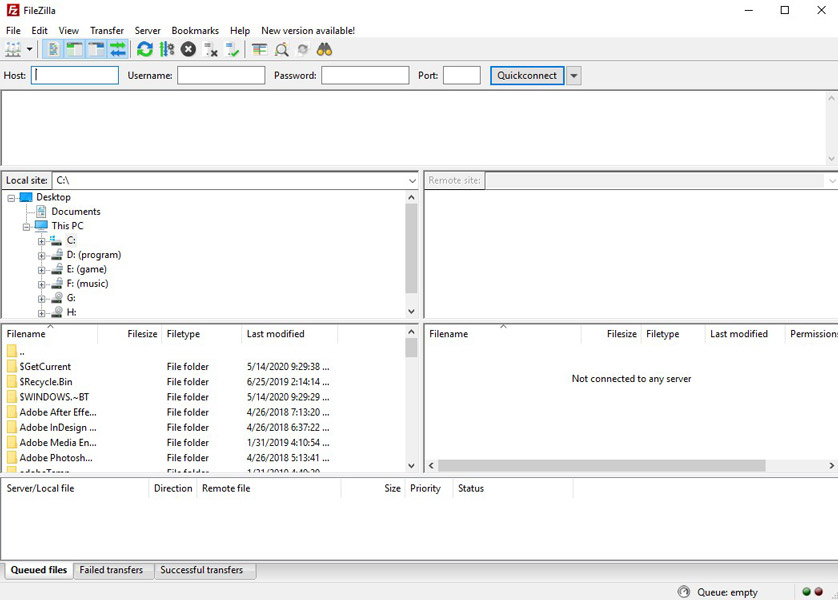
Task: Focus the Username input field
Action: [221, 75]
